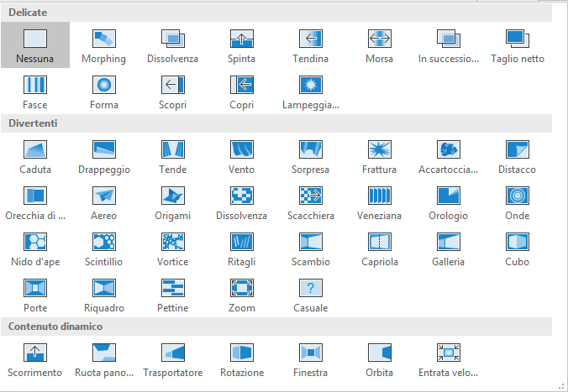Apply the Rotazione transition

pos(242,359)
